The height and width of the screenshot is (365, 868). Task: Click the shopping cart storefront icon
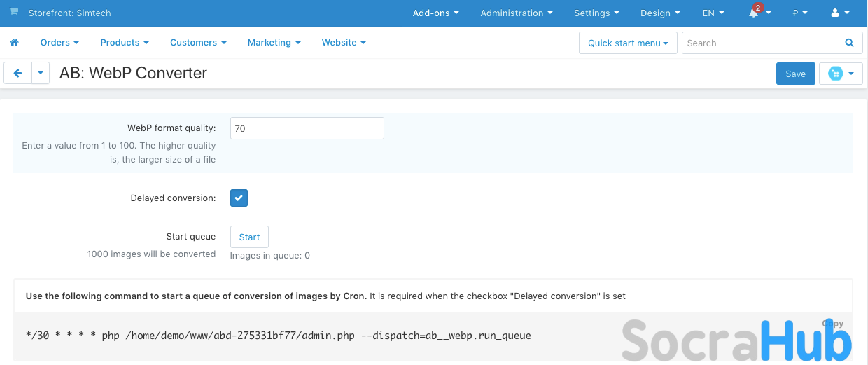pyautogui.click(x=14, y=13)
